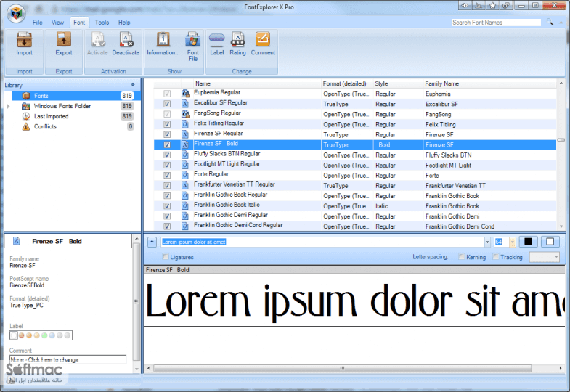Open the View menu
The width and height of the screenshot is (570, 392).
[x=57, y=23]
